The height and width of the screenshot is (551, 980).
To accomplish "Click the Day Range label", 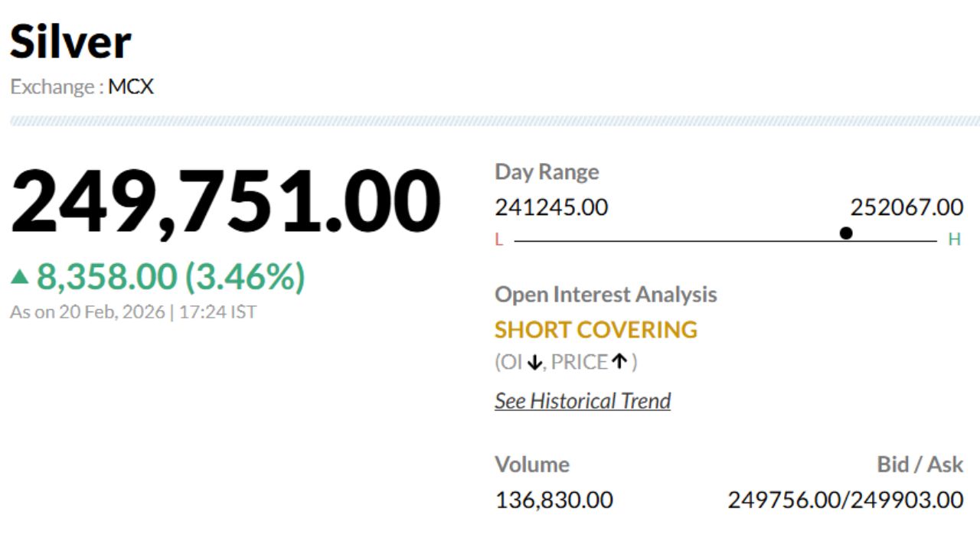I will tap(547, 172).
